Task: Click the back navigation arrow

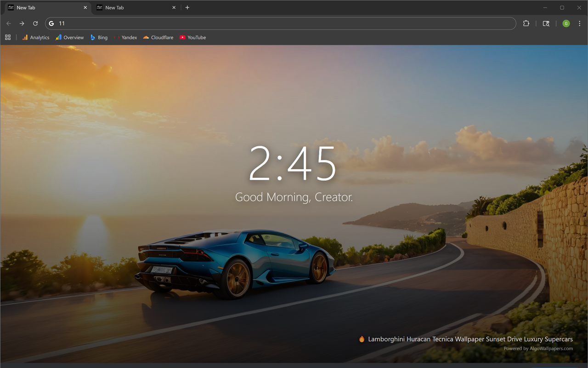Action: click(x=9, y=23)
